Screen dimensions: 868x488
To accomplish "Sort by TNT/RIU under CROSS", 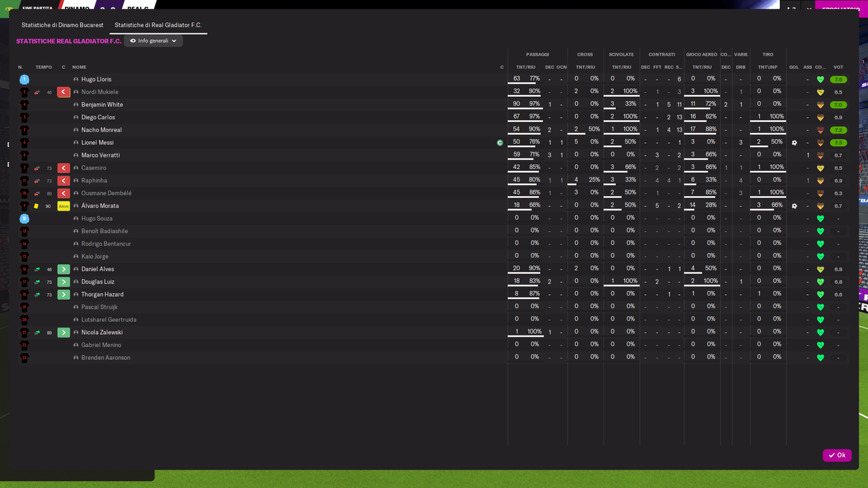I will pos(585,67).
